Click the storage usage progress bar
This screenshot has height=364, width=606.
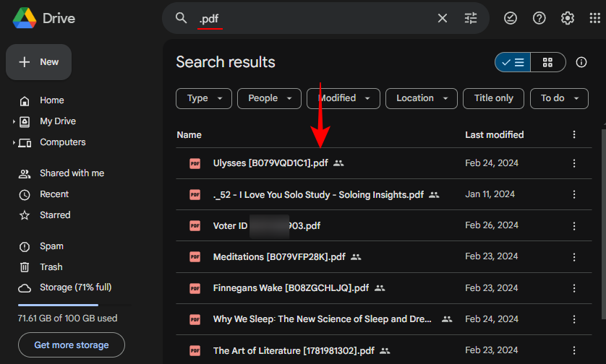tap(74, 305)
